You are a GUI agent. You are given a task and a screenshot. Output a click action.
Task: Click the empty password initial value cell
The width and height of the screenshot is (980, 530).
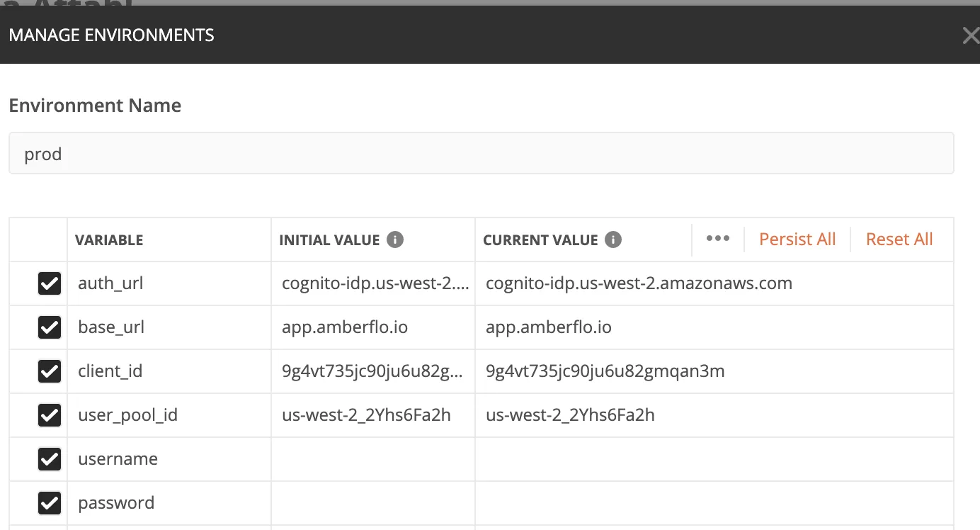(x=373, y=503)
